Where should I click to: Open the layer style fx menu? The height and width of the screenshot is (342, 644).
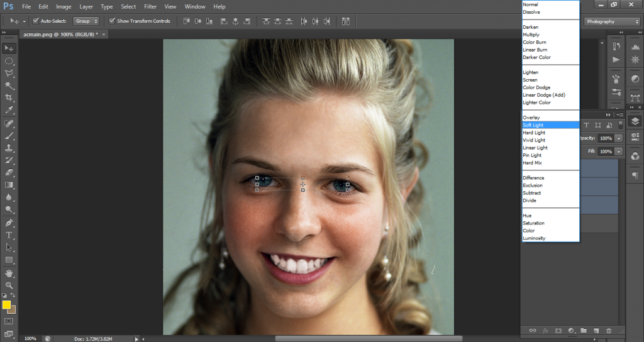tap(545, 331)
